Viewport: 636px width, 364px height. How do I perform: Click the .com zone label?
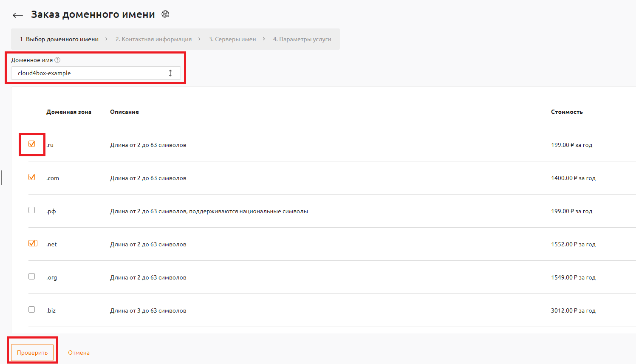[53, 178]
